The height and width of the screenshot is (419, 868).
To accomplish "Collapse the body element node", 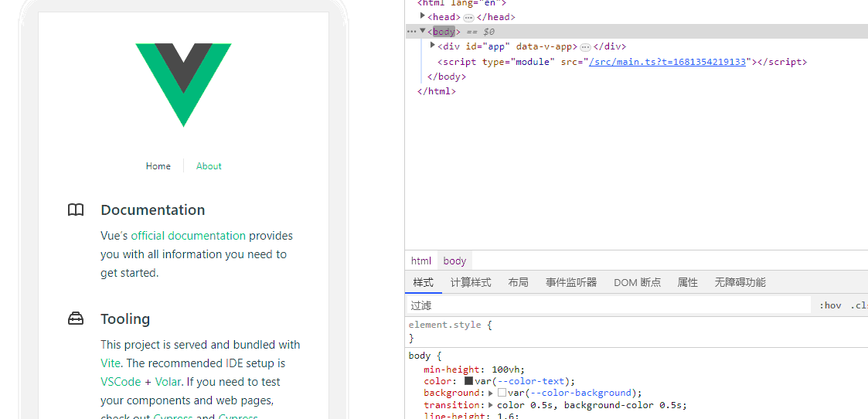I will click(423, 31).
